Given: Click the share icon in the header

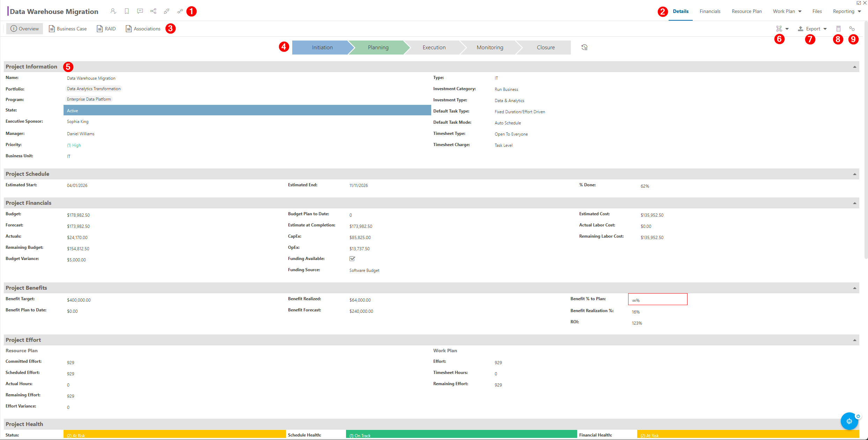Looking at the screenshot, I should (153, 11).
